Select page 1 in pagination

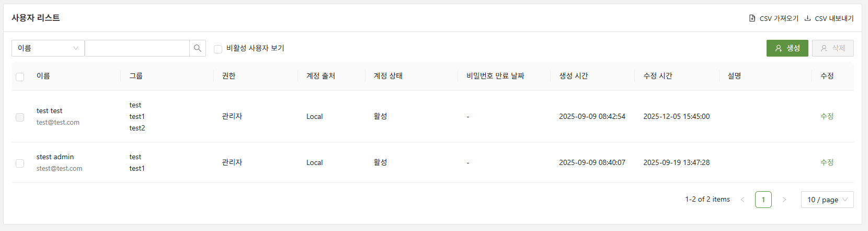coord(763,200)
